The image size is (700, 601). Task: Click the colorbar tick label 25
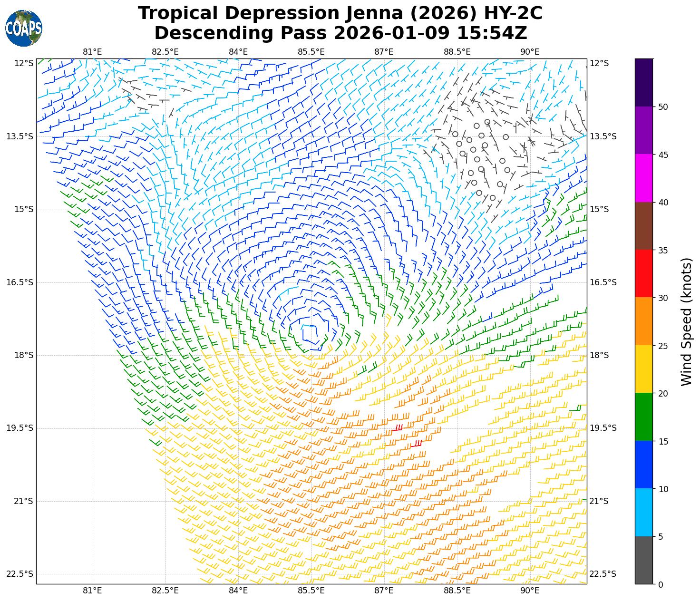pyautogui.click(x=662, y=346)
